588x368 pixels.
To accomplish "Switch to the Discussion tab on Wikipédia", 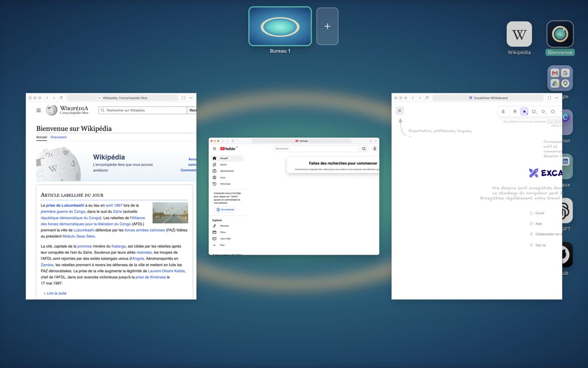I will point(58,137).
